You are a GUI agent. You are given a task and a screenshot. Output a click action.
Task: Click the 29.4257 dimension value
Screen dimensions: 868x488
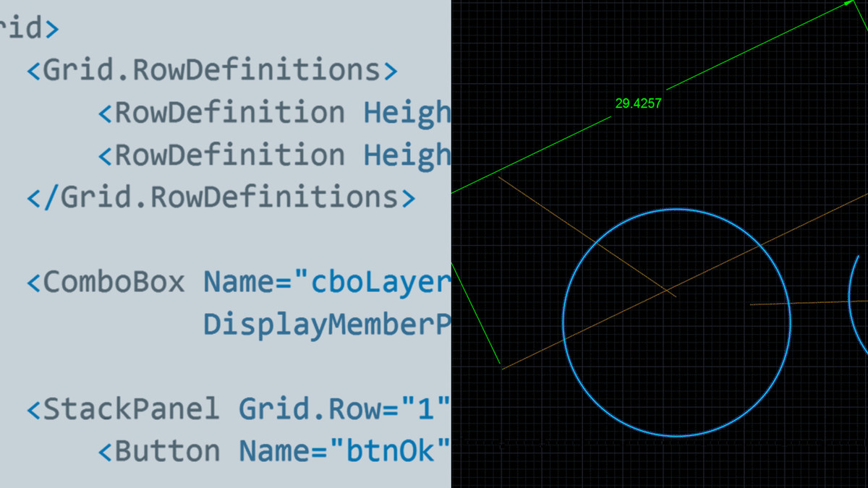[x=638, y=103]
